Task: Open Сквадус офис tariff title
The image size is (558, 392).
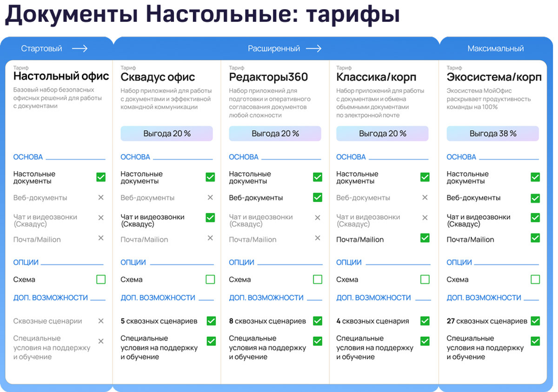Action: [157, 77]
